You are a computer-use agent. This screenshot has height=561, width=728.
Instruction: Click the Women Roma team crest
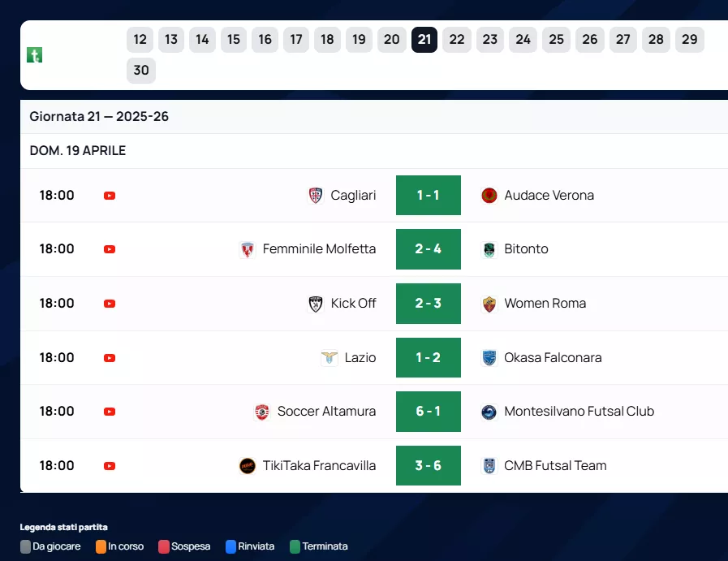pyautogui.click(x=489, y=304)
